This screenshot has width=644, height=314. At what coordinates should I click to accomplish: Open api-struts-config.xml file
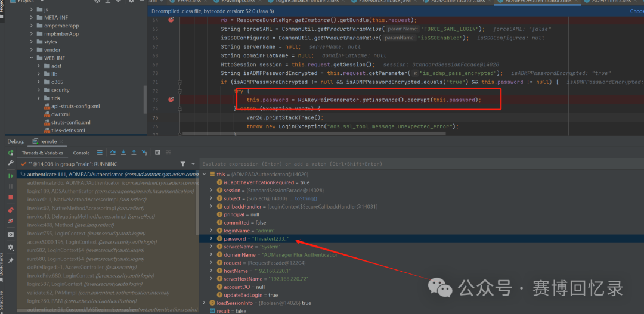pos(75,106)
